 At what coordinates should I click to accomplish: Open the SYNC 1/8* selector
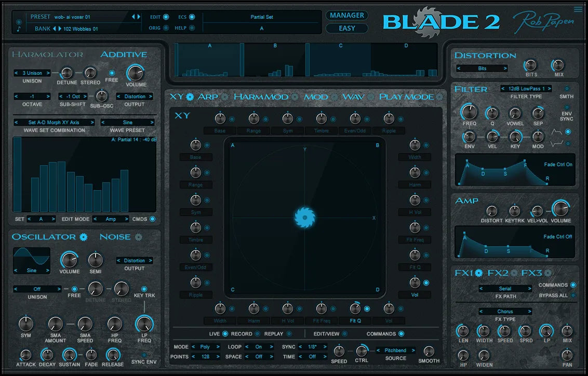[312, 347]
